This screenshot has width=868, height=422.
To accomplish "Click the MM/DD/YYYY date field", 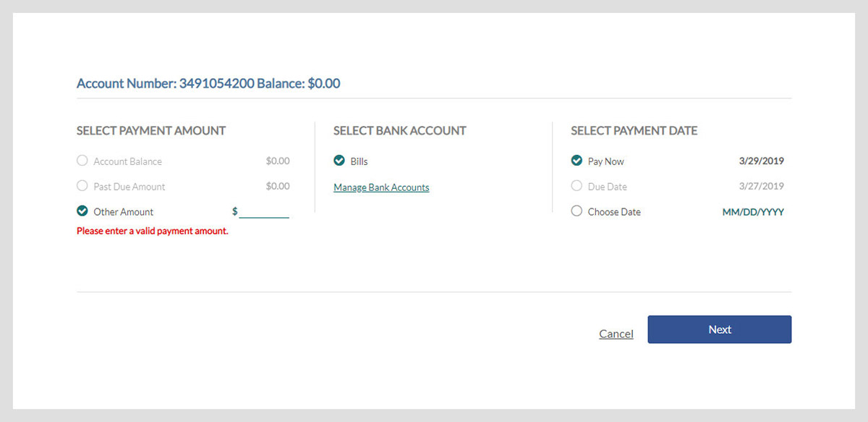I will coord(753,212).
